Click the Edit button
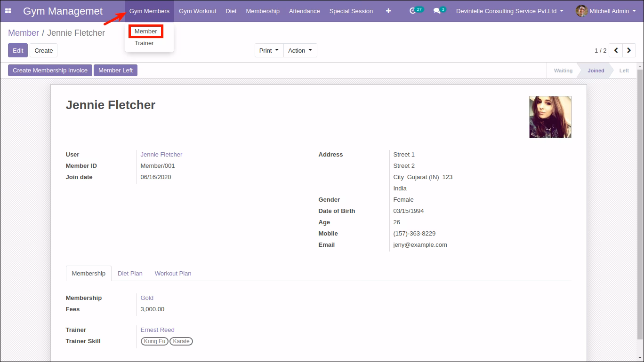644x362 pixels. click(18, 50)
